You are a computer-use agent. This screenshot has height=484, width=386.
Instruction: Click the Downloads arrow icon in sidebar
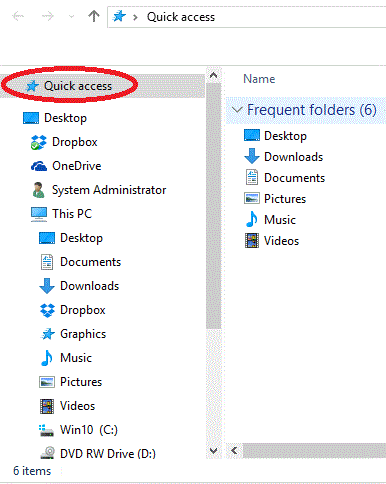[x=47, y=286]
